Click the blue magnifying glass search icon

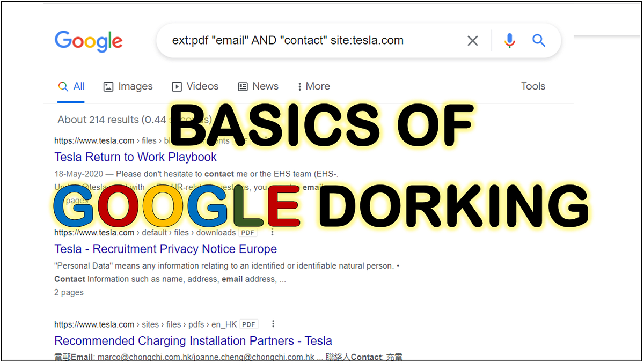click(538, 40)
